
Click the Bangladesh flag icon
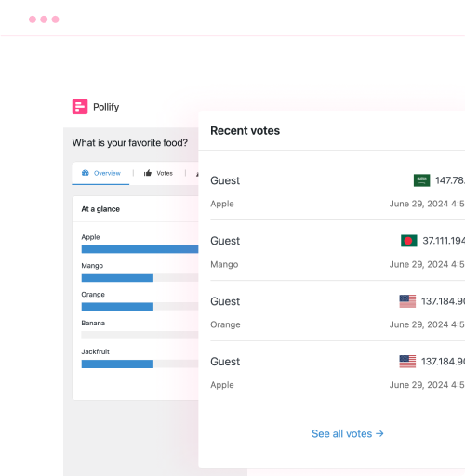click(x=408, y=241)
